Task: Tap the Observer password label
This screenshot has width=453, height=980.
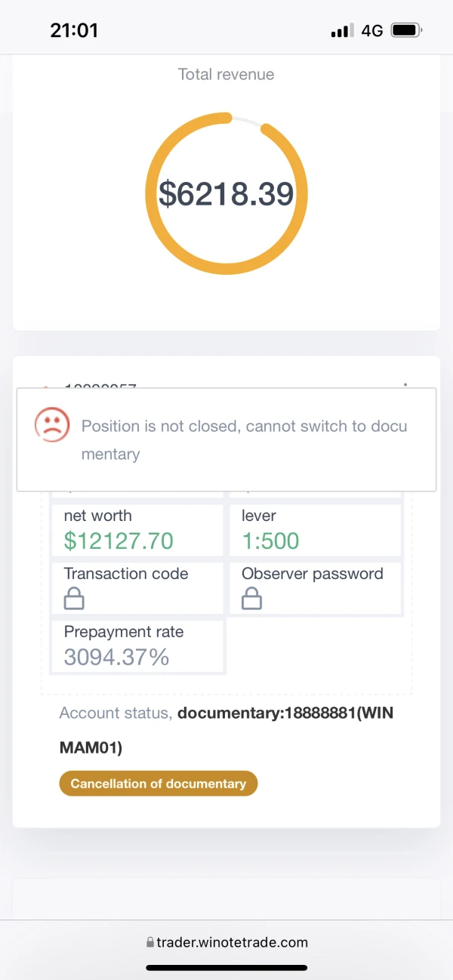Action: pos(313,574)
